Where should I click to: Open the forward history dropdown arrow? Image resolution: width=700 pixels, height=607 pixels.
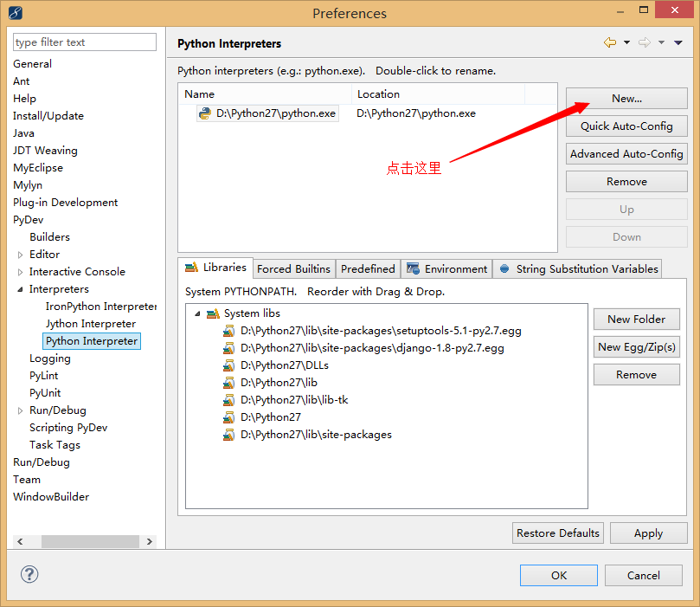[662, 42]
